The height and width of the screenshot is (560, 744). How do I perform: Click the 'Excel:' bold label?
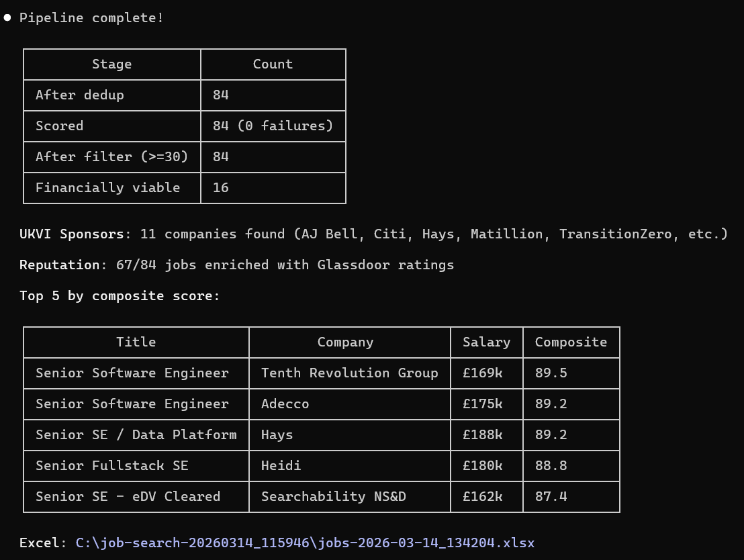click(43, 543)
